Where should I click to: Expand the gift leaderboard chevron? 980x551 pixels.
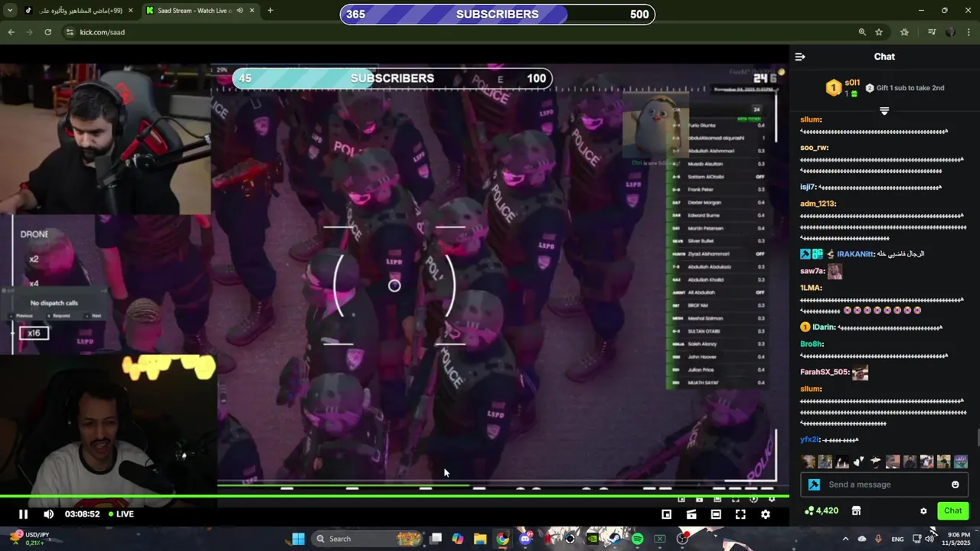(x=884, y=111)
